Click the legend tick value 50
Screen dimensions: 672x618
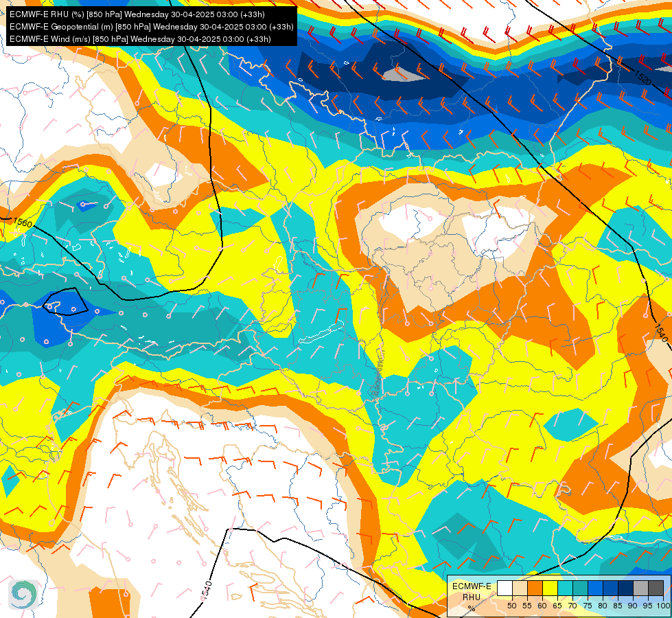pos(511,606)
